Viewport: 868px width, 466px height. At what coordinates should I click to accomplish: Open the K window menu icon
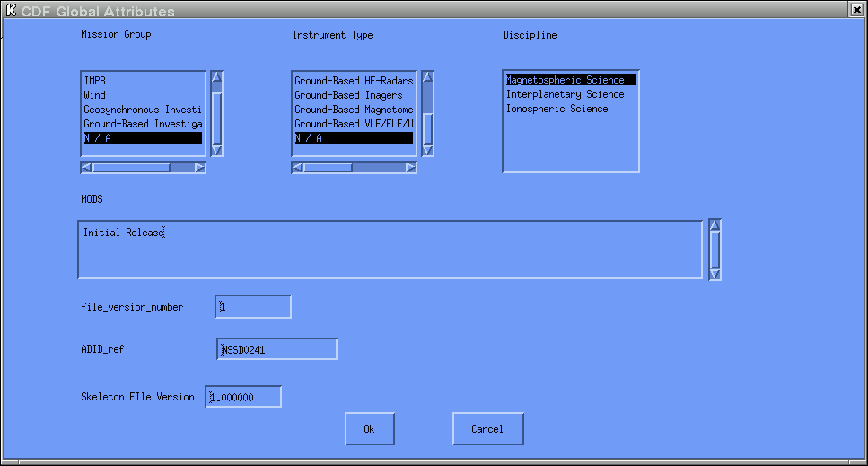(x=11, y=9)
